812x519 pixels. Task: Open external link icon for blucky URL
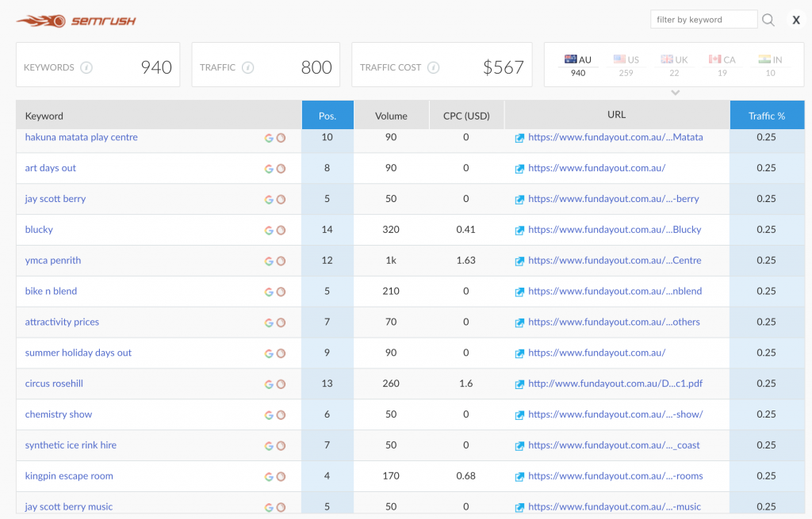click(x=519, y=231)
